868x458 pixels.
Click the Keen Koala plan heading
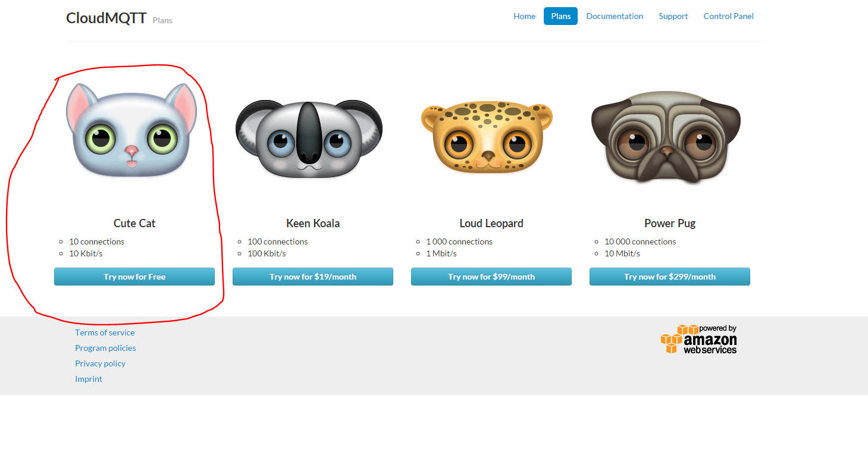tap(313, 224)
